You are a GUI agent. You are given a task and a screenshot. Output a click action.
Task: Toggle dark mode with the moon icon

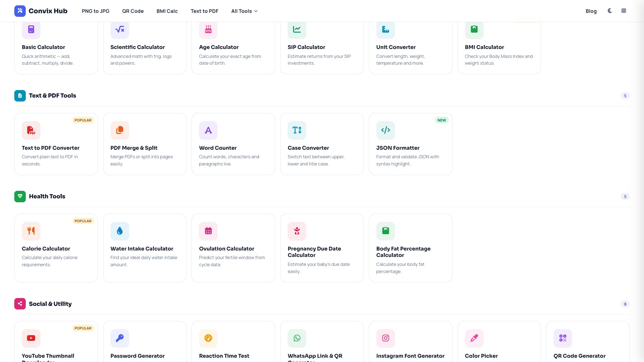pos(610,11)
